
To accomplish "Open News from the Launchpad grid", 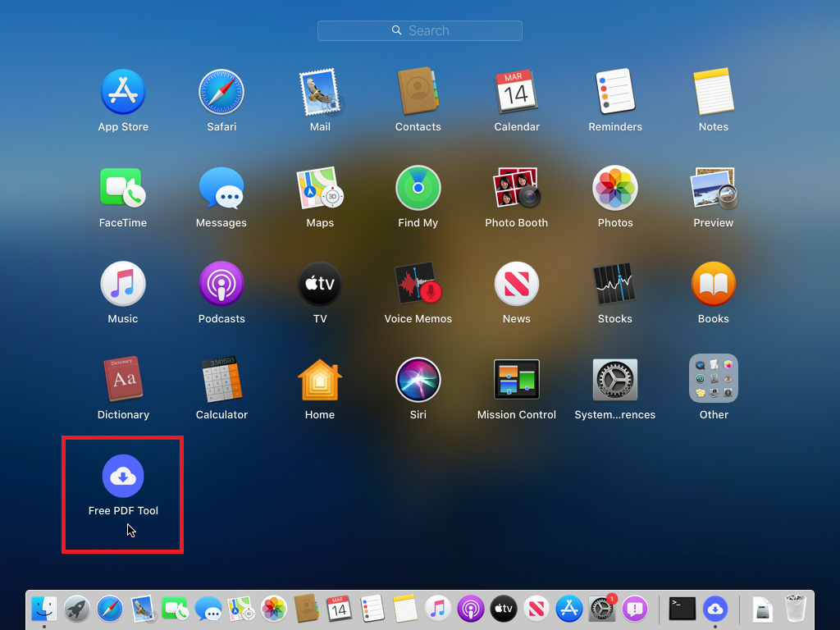I will (517, 284).
